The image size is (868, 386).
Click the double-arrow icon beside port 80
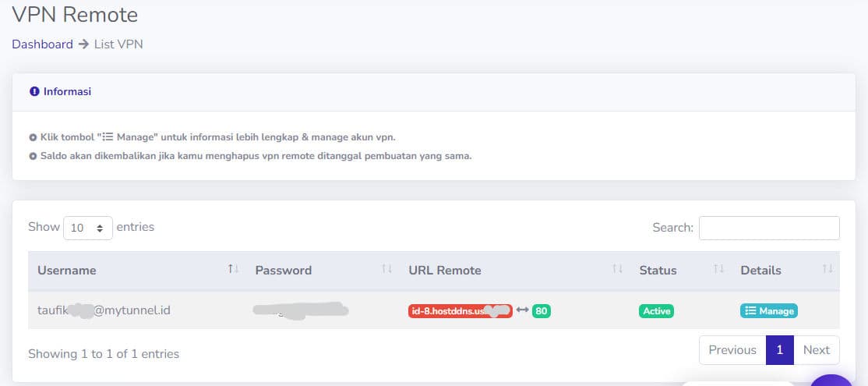(x=522, y=310)
